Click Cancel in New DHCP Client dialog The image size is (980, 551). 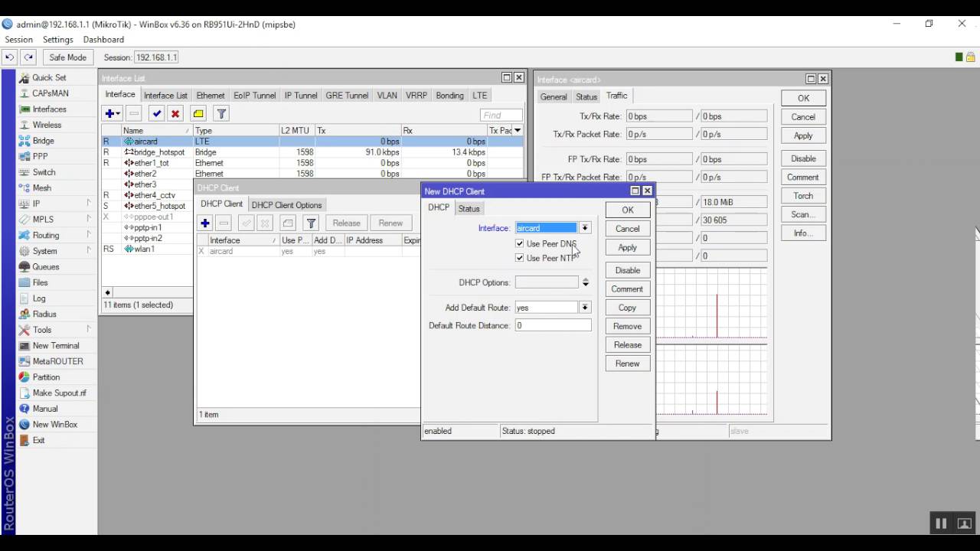(x=628, y=229)
